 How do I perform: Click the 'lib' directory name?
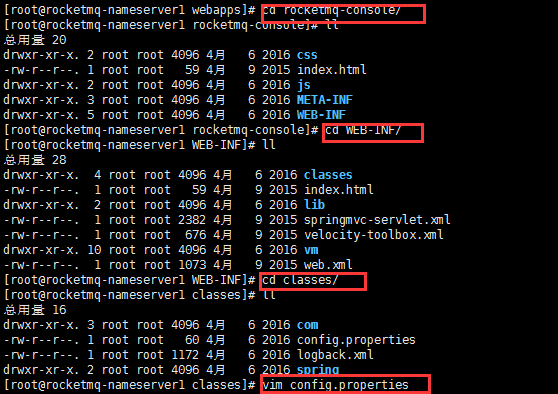(x=314, y=205)
